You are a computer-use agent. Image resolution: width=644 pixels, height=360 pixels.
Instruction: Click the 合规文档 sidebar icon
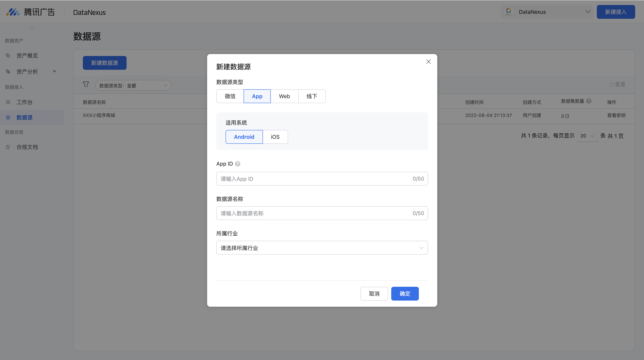(8, 147)
